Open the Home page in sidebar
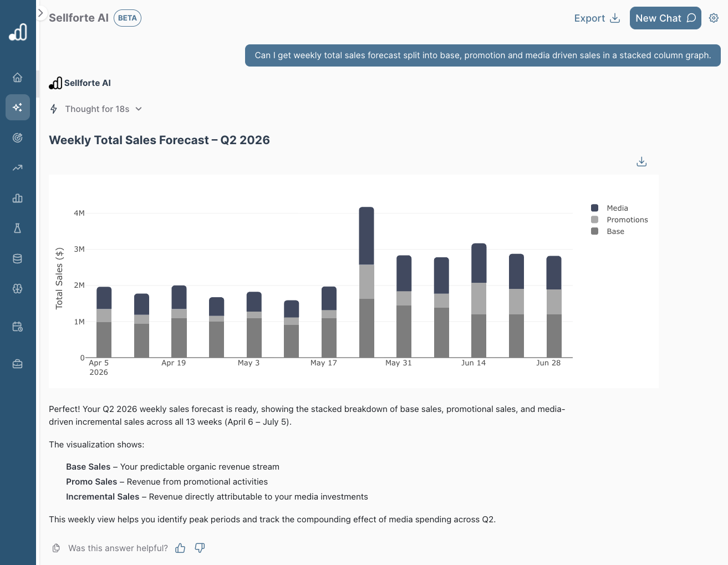728x565 pixels. point(18,78)
